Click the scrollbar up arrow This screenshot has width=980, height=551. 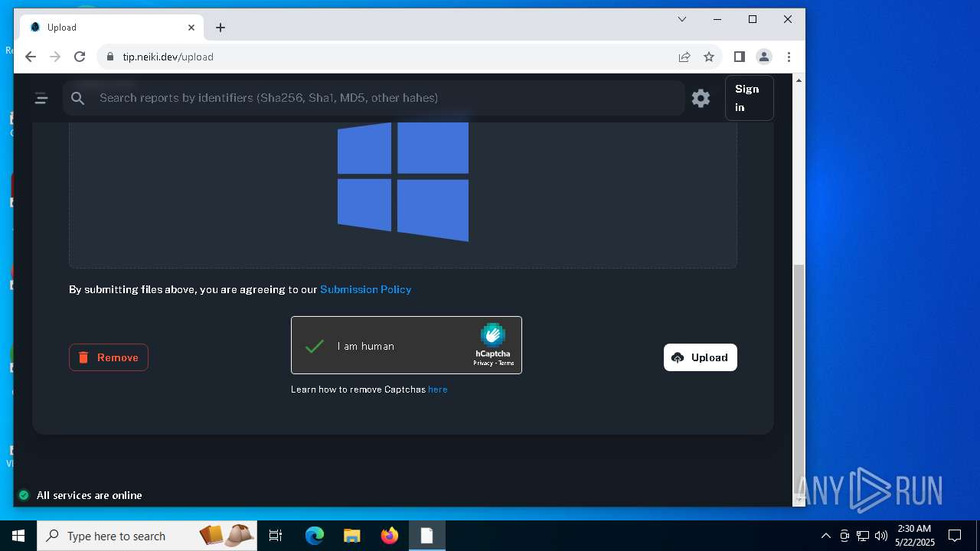(x=799, y=80)
